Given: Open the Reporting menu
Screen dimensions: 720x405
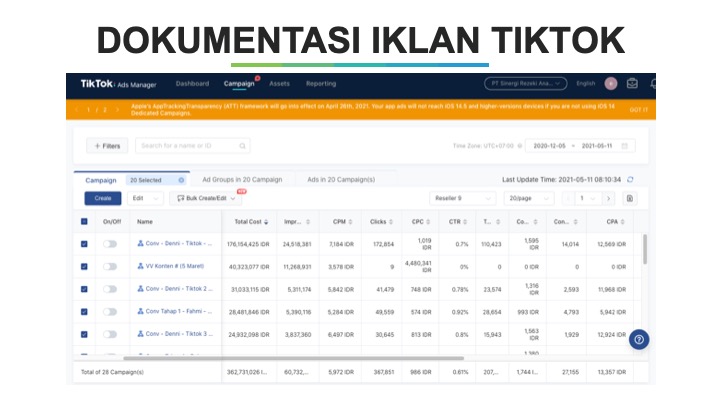Looking at the screenshot, I should (x=321, y=84).
